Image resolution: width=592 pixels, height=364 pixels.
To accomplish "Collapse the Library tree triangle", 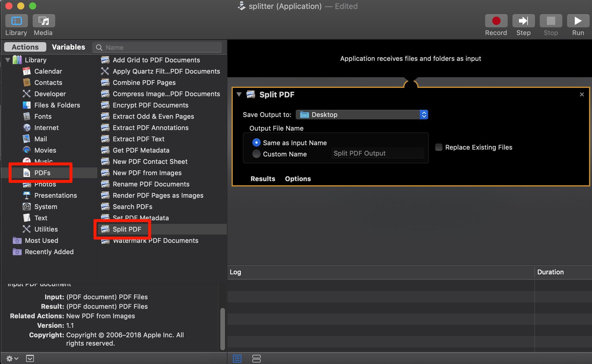I will pyautogui.click(x=8, y=60).
